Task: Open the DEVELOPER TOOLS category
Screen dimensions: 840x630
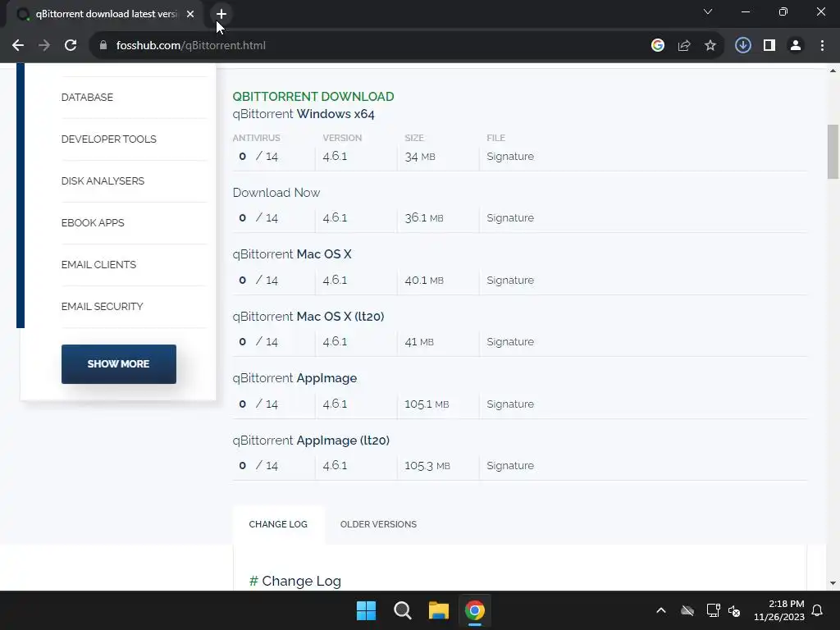Action: 109,139
